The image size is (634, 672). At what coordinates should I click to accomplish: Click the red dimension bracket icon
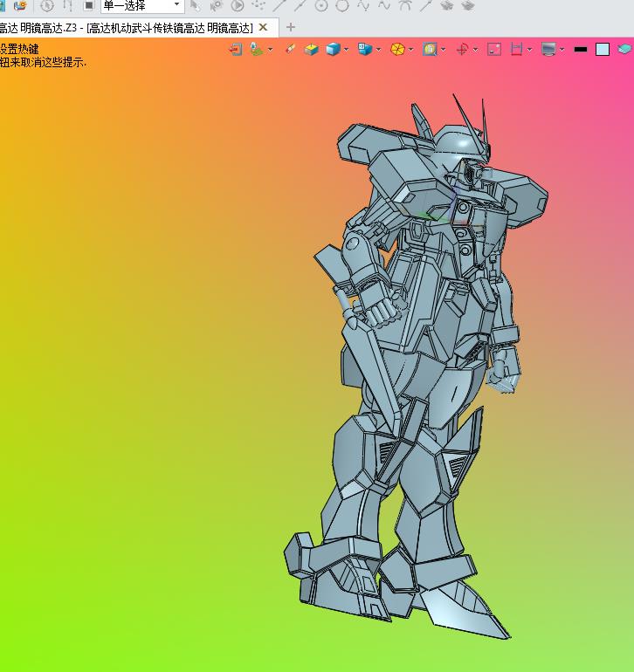[x=516, y=49]
